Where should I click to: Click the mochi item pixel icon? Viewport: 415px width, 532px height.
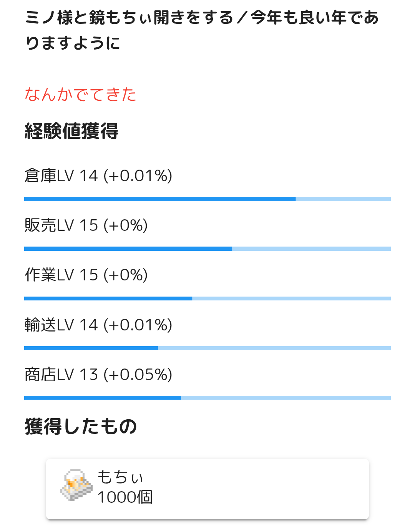pyautogui.click(x=76, y=485)
